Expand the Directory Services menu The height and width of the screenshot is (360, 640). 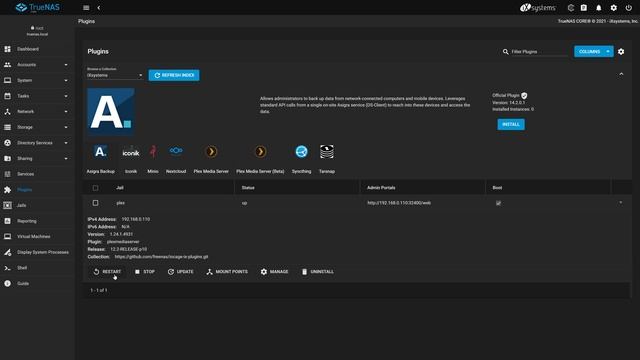(x=38, y=143)
